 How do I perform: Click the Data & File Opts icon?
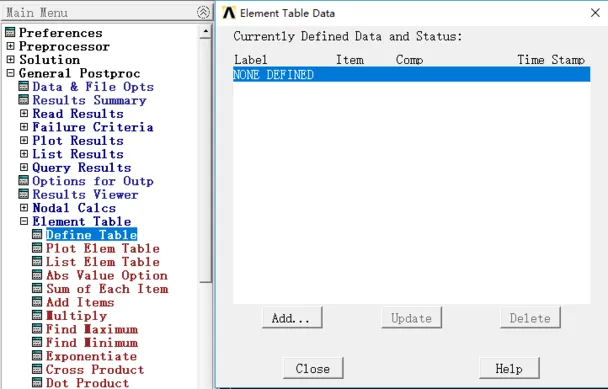[24, 86]
